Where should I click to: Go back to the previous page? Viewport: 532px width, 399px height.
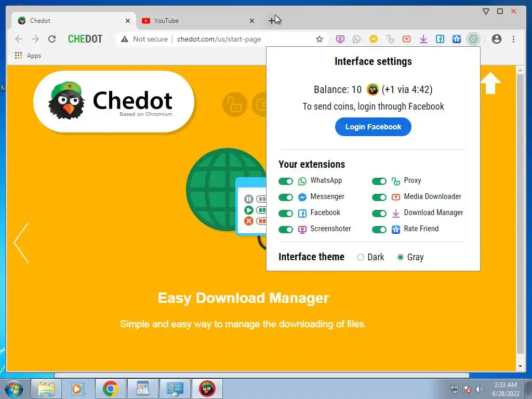(x=19, y=39)
